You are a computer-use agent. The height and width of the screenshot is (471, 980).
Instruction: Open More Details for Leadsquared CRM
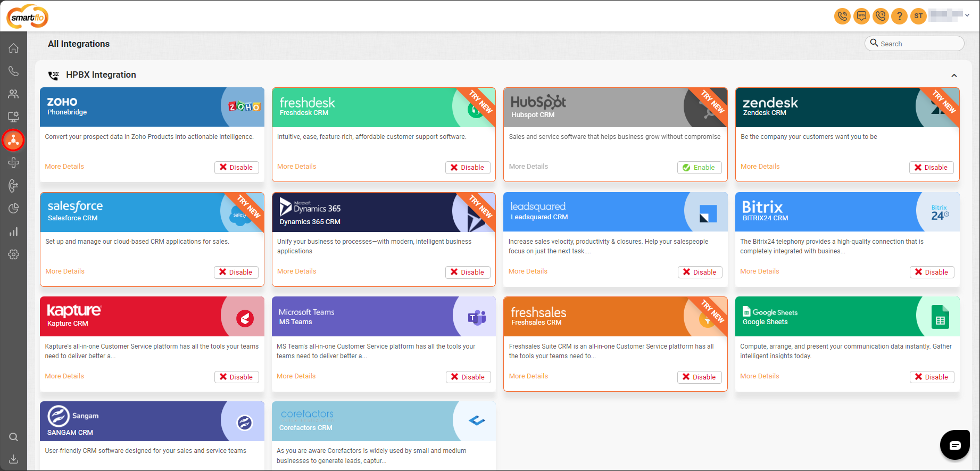point(528,271)
